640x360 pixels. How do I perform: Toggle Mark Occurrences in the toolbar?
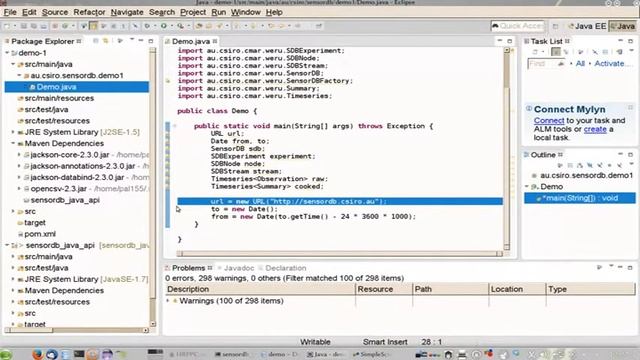coord(93,26)
